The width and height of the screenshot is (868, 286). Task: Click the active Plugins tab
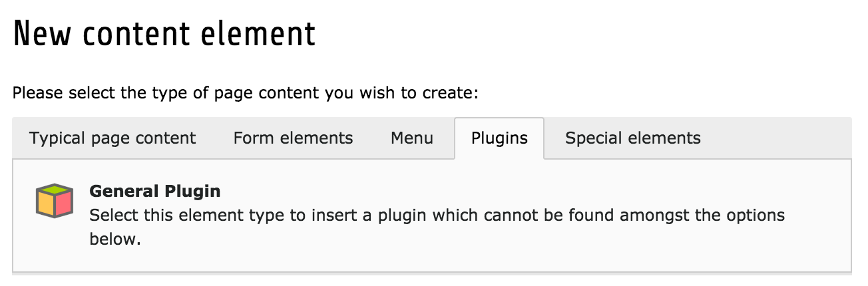pos(499,138)
